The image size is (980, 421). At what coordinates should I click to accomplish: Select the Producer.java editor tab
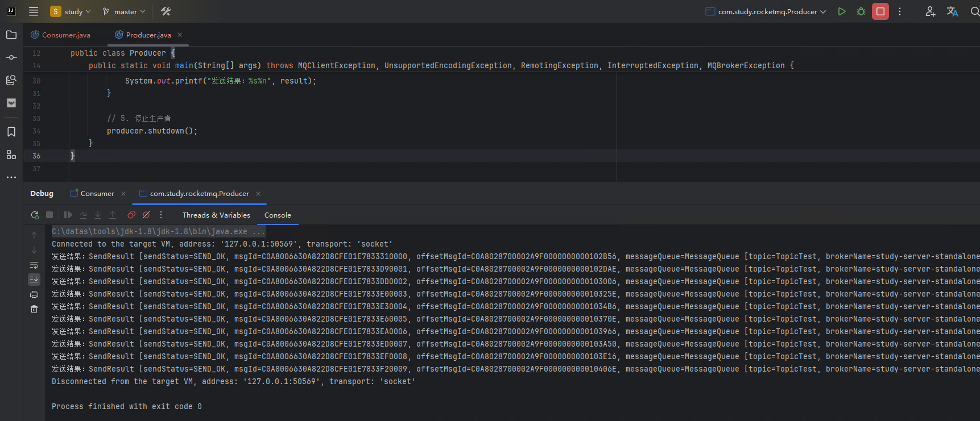pyautogui.click(x=143, y=35)
